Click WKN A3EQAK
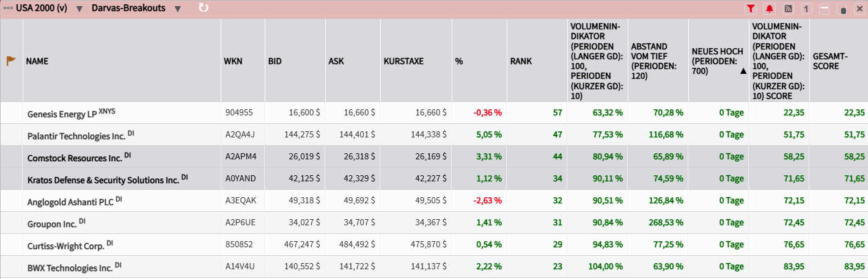868x279 pixels. [x=240, y=201]
